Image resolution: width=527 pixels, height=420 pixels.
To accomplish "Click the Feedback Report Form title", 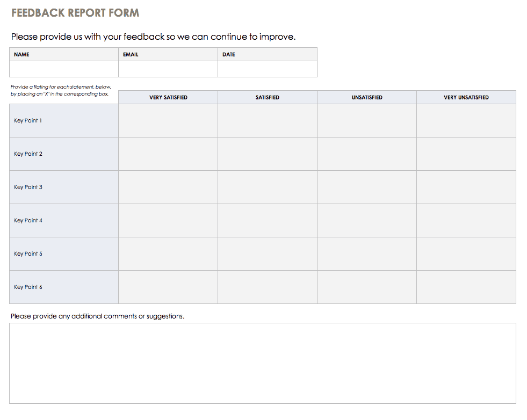I will (x=75, y=13).
